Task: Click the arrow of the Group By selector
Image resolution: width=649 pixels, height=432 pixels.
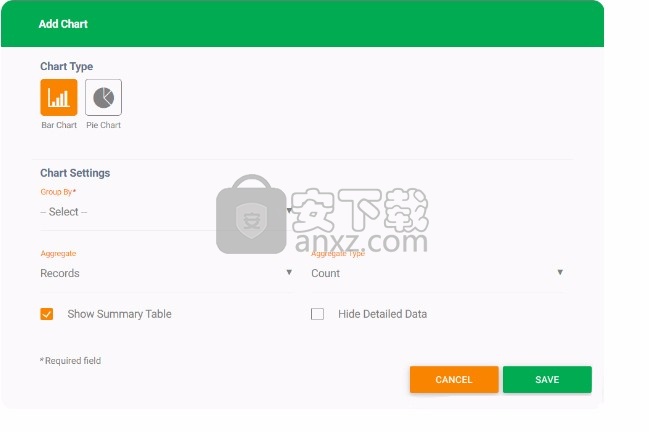Action: [x=289, y=211]
